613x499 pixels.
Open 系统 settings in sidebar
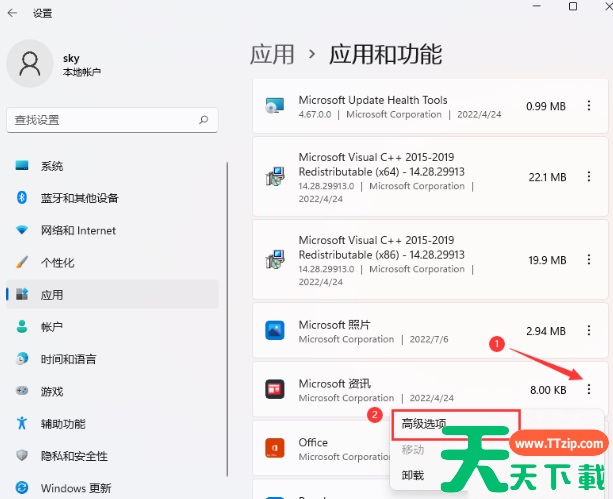coord(52,166)
